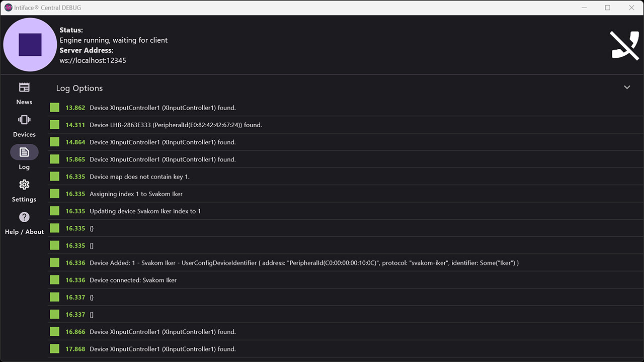The height and width of the screenshot is (362, 644).
Task: Click the Intiface logo in the title bar
Action: pyautogui.click(x=8, y=8)
